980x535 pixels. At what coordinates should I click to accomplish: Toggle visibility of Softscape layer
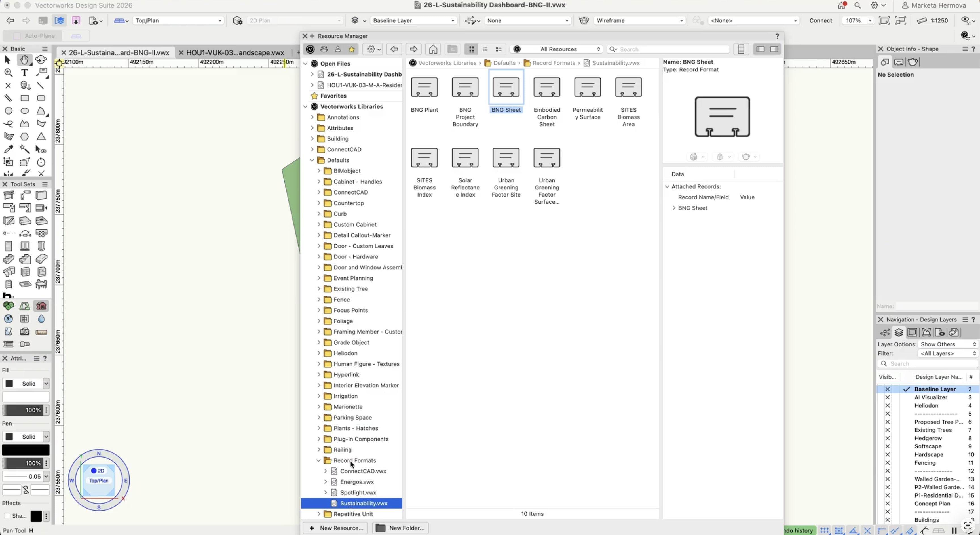click(x=888, y=446)
